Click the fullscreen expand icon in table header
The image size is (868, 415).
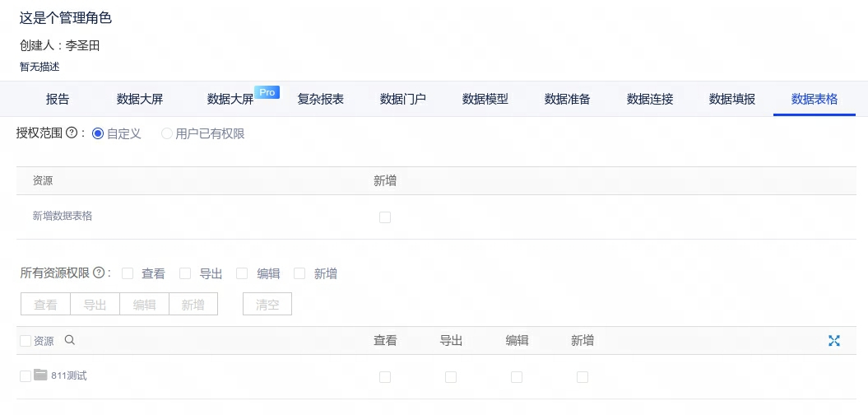[833, 341]
